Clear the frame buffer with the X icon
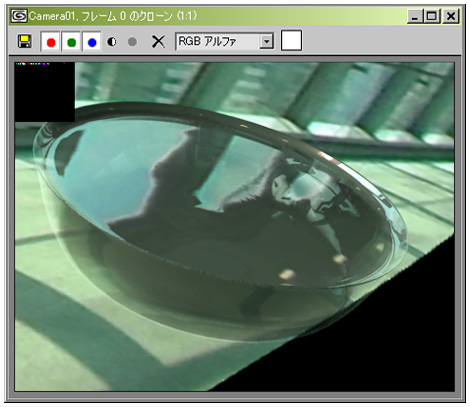The width and height of the screenshot is (470, 407). (158, 42)
